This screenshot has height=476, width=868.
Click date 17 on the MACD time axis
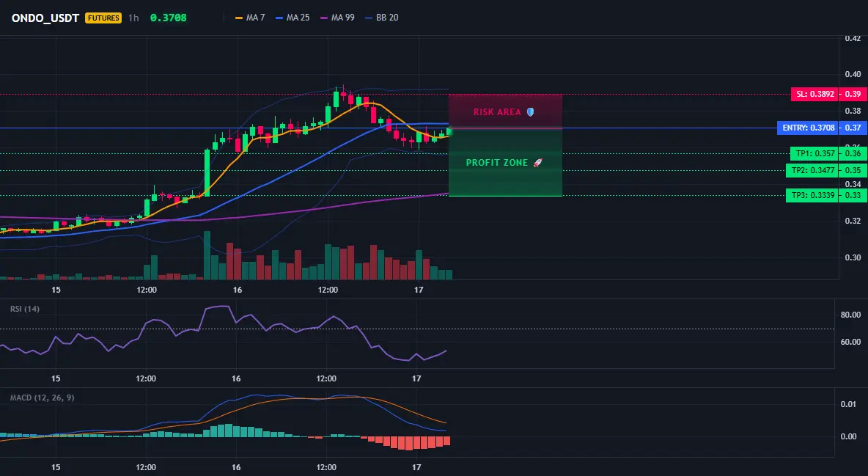point(417,467)
